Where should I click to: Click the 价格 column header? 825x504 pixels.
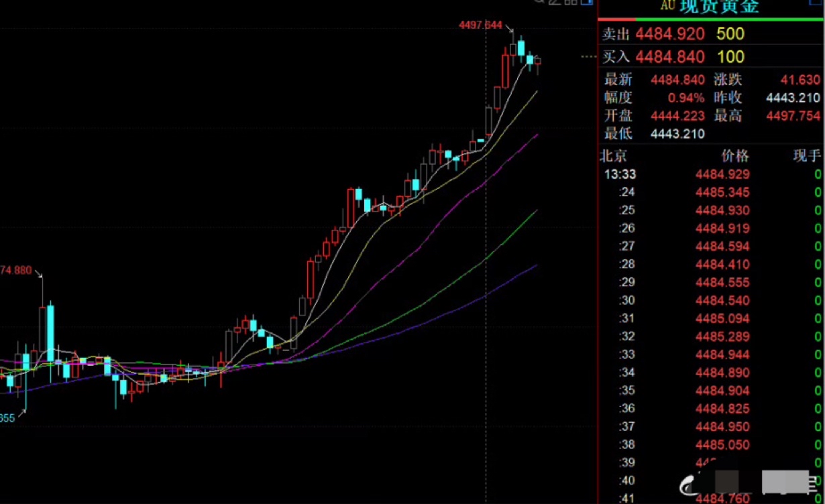[735, 156]
